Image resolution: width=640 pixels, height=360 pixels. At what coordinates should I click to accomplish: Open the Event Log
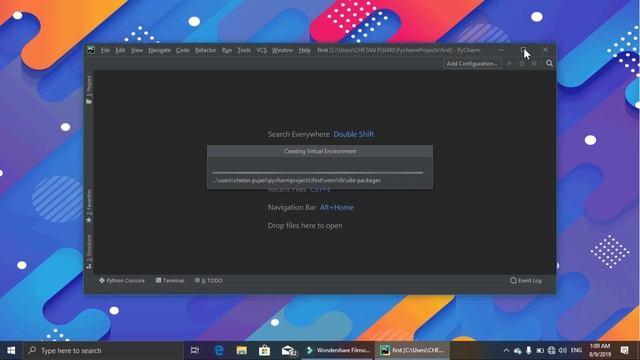click(526, 280)
